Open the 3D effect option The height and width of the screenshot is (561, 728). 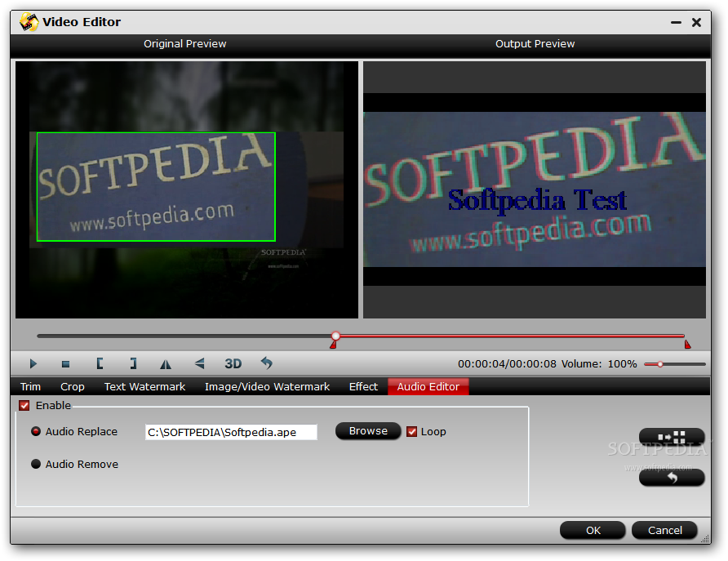pos(233,363)
